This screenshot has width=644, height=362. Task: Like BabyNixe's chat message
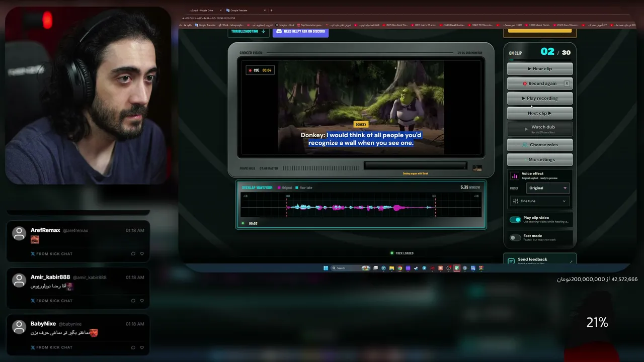[x=142, y=347]
